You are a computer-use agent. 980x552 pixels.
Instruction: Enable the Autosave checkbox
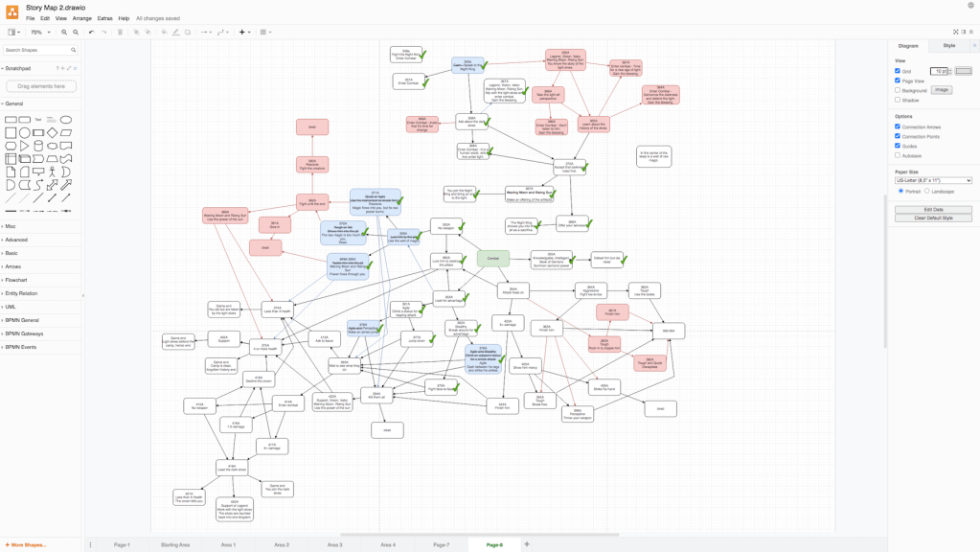coord(898,155)
